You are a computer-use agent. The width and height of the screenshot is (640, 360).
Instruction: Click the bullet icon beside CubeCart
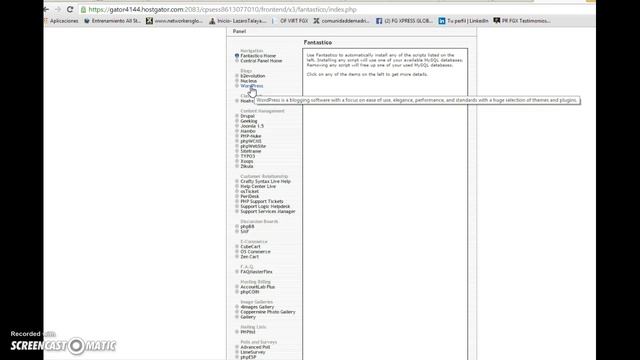click(237, 247)
